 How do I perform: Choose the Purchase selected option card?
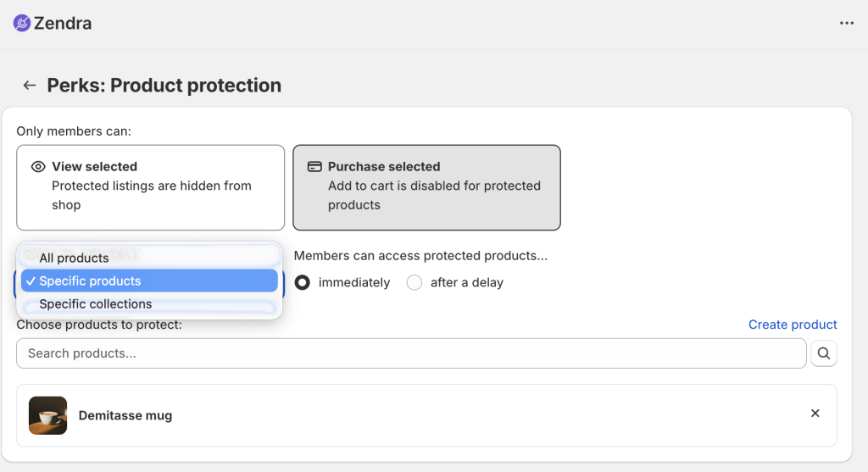pyautogui.click(x=427, y=187)
